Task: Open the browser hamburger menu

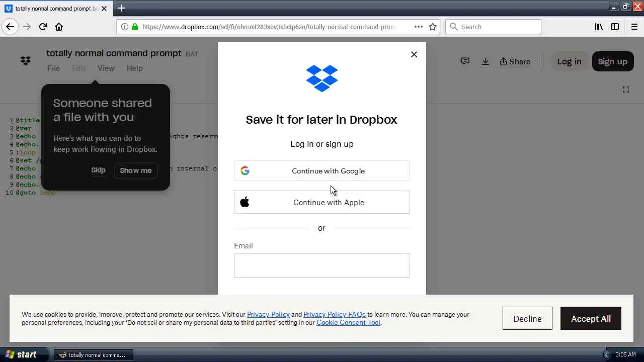Action: click(x=634, y=27)
